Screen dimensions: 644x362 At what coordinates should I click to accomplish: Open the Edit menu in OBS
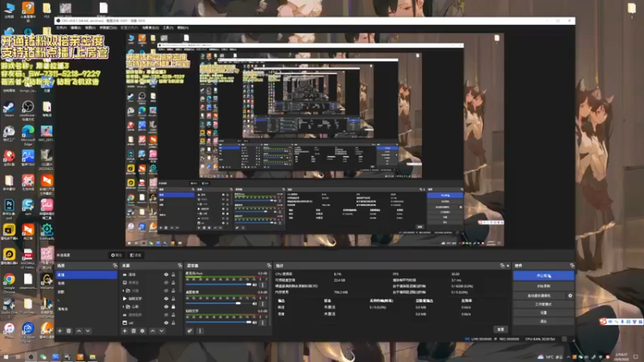pyautogui.click(x=76, y=28)
